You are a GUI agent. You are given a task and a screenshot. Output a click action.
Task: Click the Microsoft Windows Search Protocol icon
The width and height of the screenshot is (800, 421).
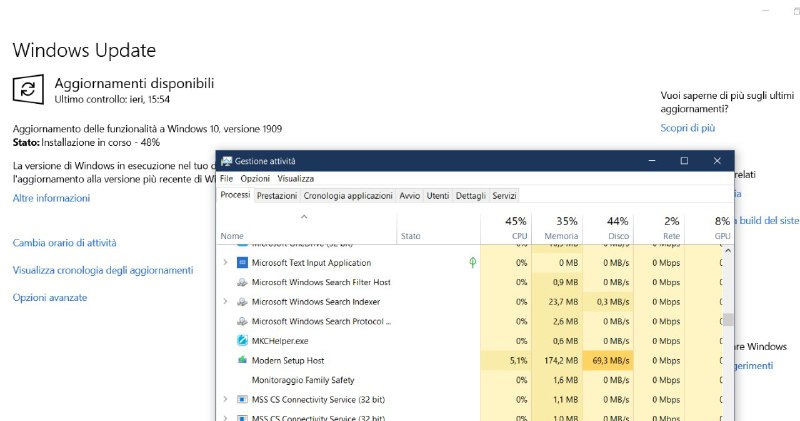242,321
